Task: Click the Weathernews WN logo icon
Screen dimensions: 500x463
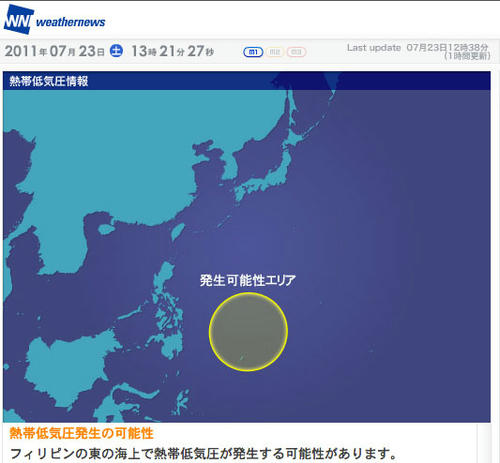Action: [19, 19]
